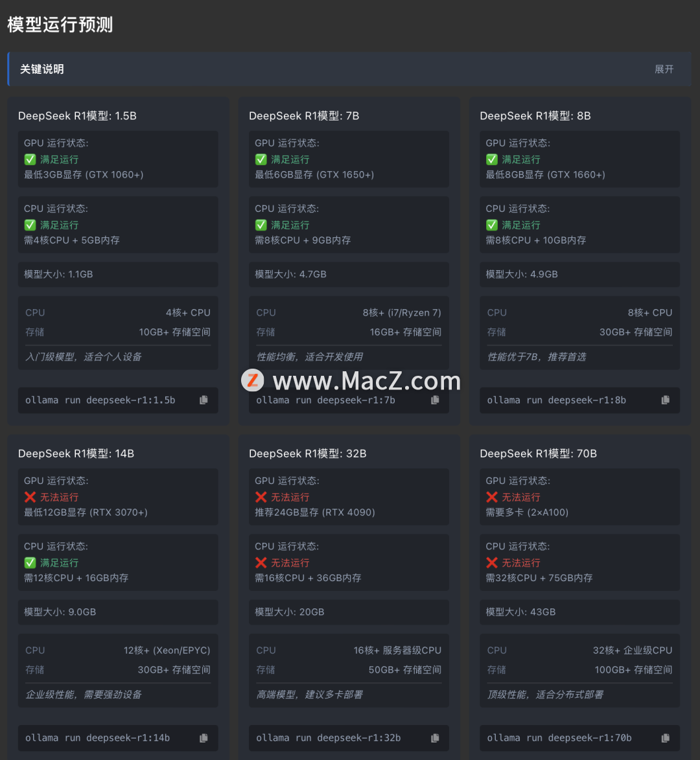Screen dimensions: 700x760
Task: Click the ollama run deepseek-r1:70b command text
Action: pos(559,738)
